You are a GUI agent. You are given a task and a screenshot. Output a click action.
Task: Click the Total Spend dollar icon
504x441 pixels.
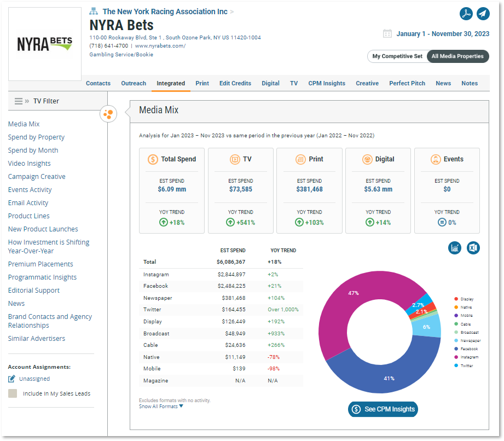(x=153, y=159)
